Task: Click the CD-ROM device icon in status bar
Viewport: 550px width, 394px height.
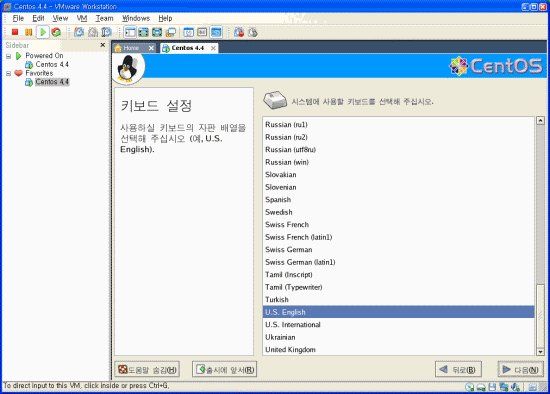Action: (469, 387)
